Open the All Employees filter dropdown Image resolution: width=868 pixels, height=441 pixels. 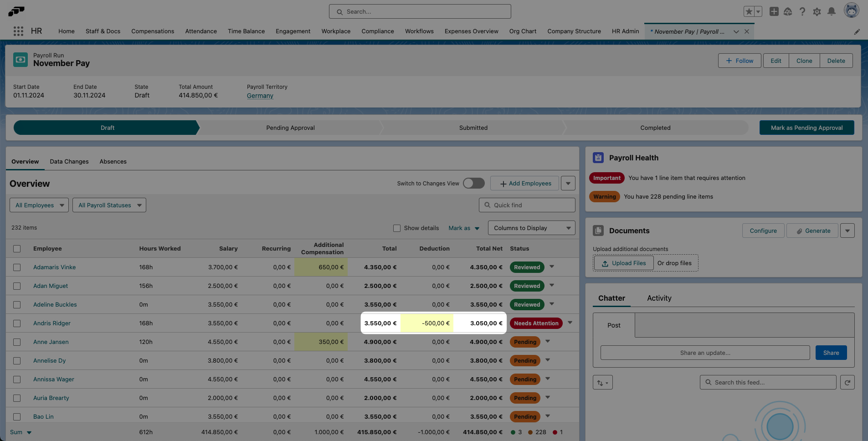(x=39, y=205)
